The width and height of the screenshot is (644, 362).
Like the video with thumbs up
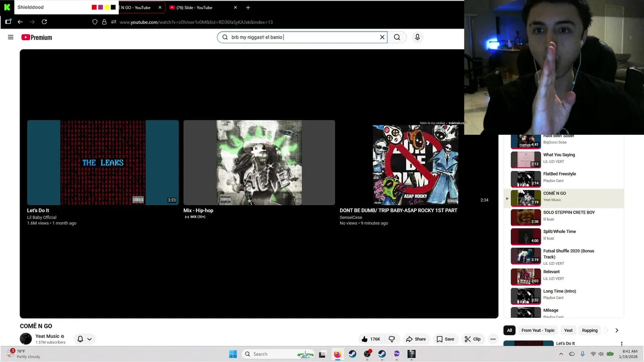point(371,339)
